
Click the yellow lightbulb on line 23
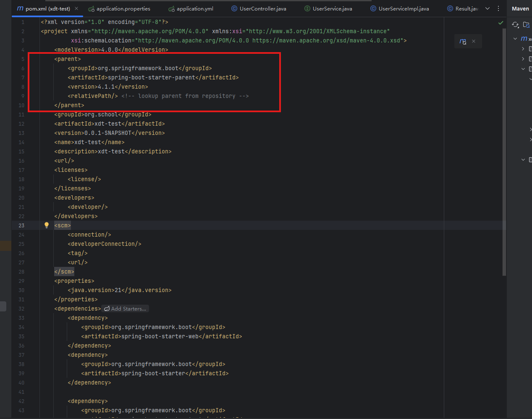pyautogui.click(x=47, y=225)
